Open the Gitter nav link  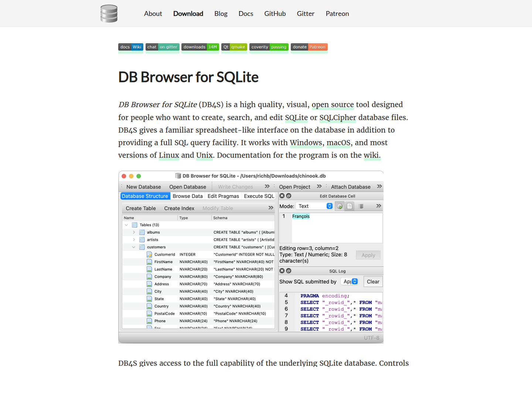(306, 14)
